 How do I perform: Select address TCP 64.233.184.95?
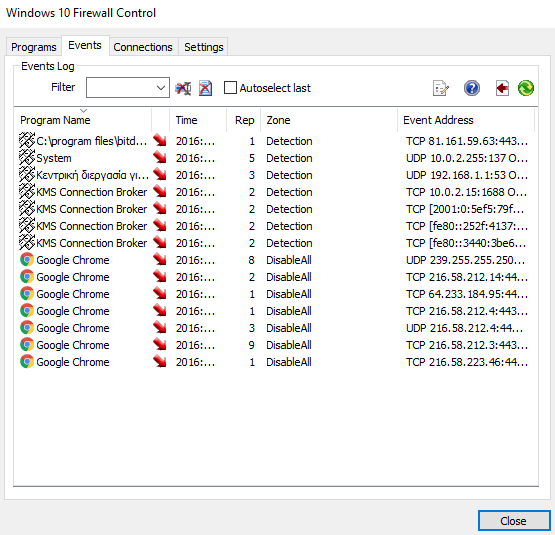click(x=467, y=294)
